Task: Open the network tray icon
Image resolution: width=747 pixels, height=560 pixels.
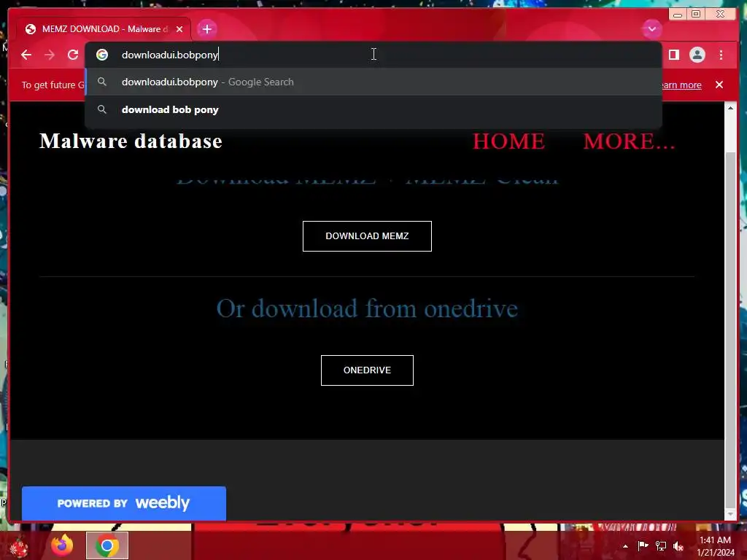Action: click(661, 545)
